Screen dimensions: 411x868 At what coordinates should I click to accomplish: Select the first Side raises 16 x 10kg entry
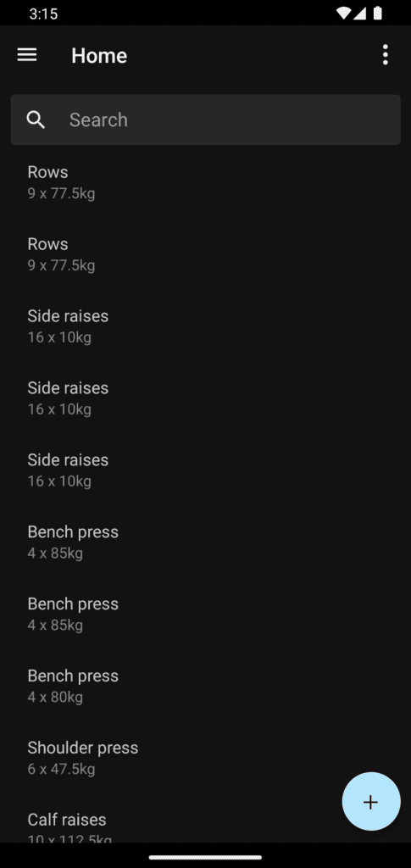tap(205, 326)
